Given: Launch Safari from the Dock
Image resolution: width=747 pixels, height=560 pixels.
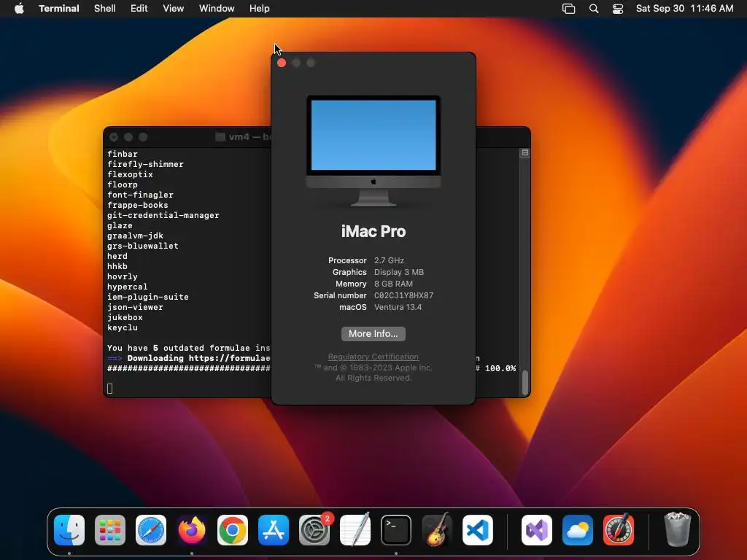Looking at the screenshot, I should point(151,530).
